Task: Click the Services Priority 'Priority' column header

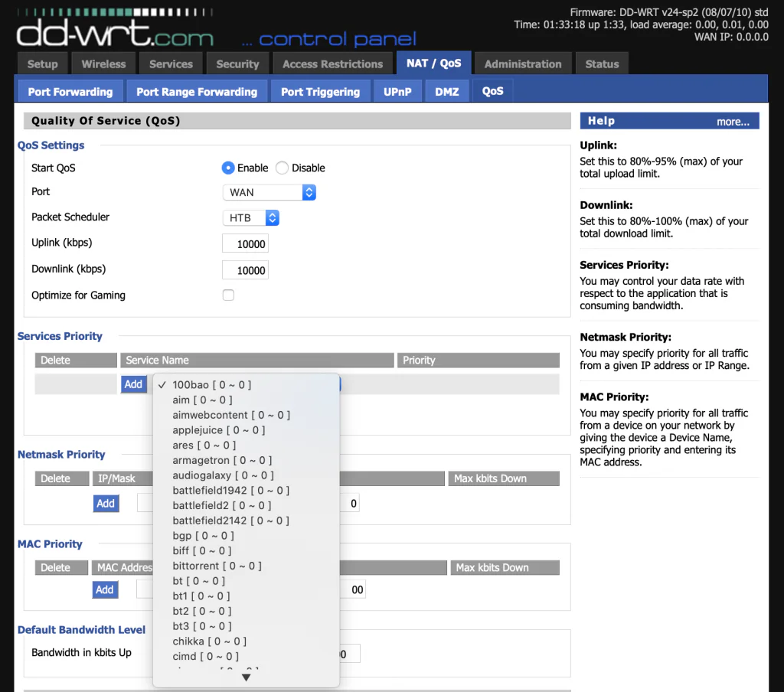Action: [478, 360]
